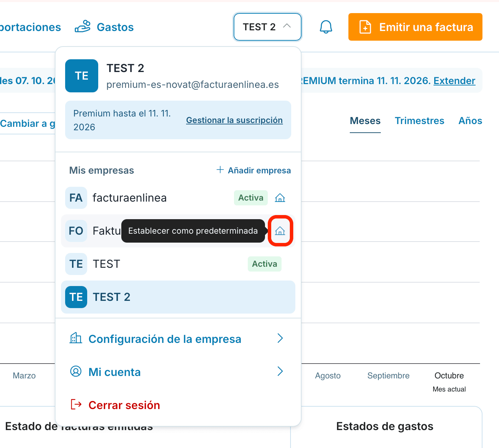Click the Estados de gastos heading
Screen dimensions: 499x448
coord(385,426)
